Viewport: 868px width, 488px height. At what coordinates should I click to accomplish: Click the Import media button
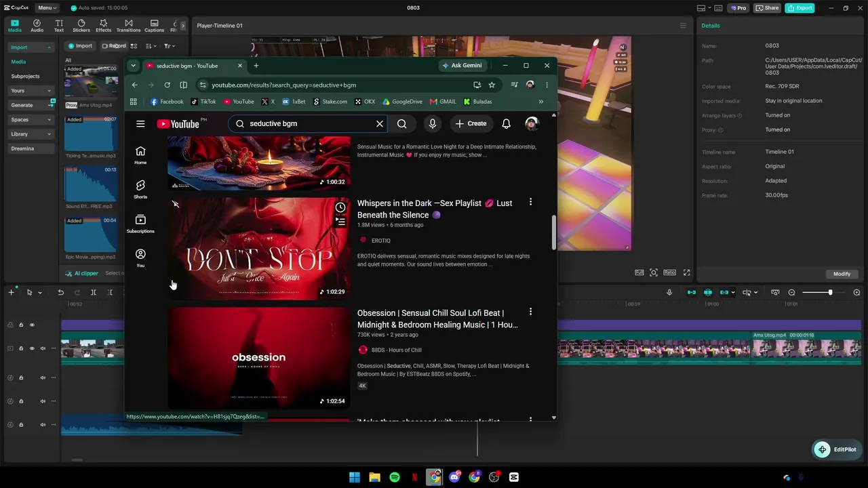80,46
